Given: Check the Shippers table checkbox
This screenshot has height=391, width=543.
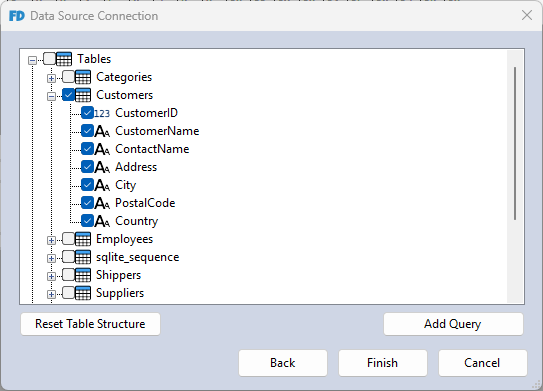Looking at the screenshot, I should click(x=68, y=275).
